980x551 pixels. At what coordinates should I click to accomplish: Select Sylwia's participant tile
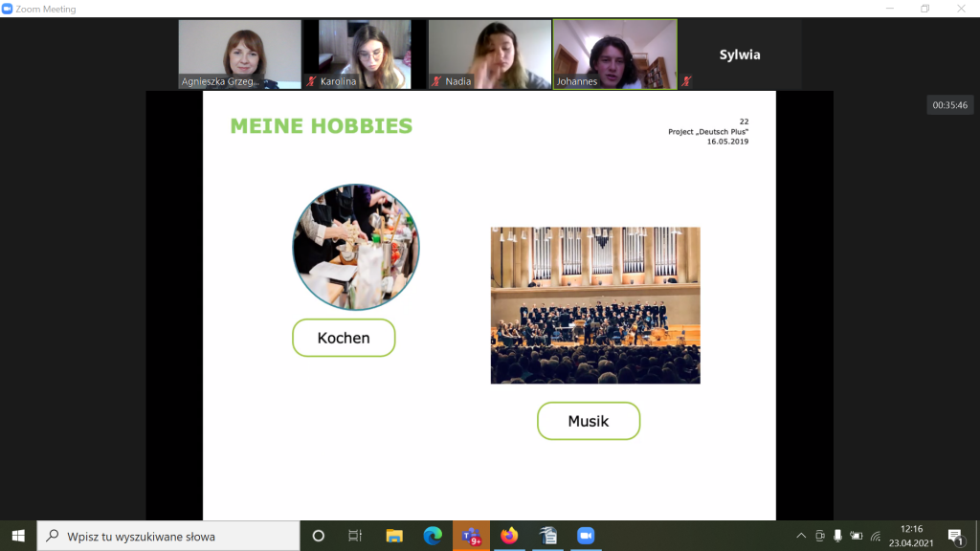[x=740, y=55]
